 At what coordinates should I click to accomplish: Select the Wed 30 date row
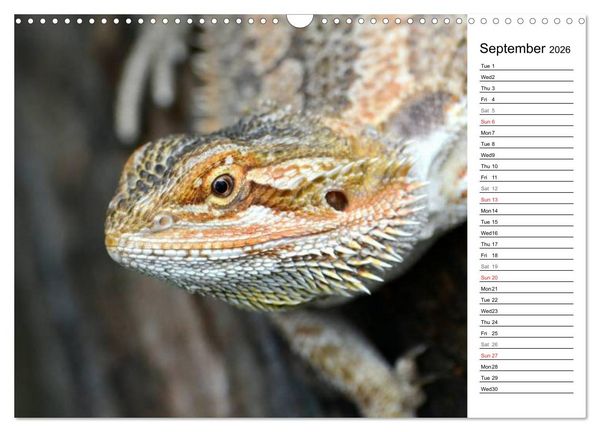527,389
